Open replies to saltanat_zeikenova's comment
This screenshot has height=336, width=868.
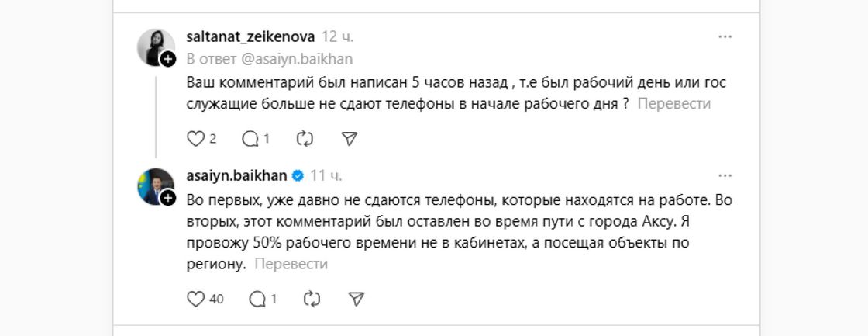pyautogui.click(x=250, y=139)
